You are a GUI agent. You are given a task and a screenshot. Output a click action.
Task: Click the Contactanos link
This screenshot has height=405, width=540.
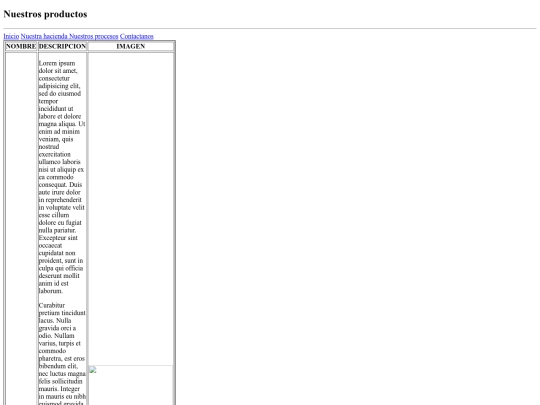click(x=137, y=36)
